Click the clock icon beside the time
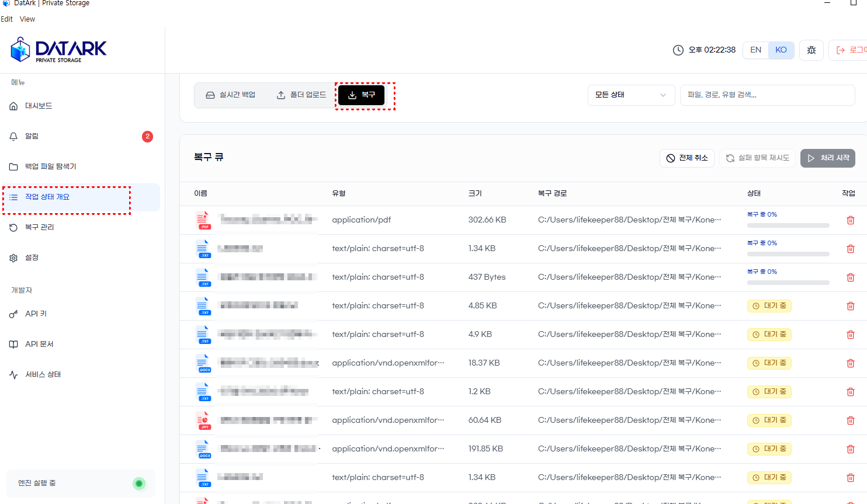The image size is (867, 504). point(678,50)
